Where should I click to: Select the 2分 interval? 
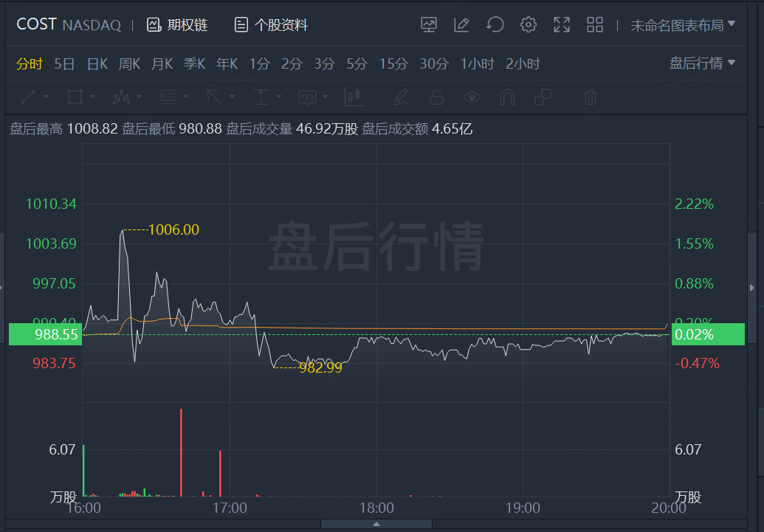coord(292,63)
